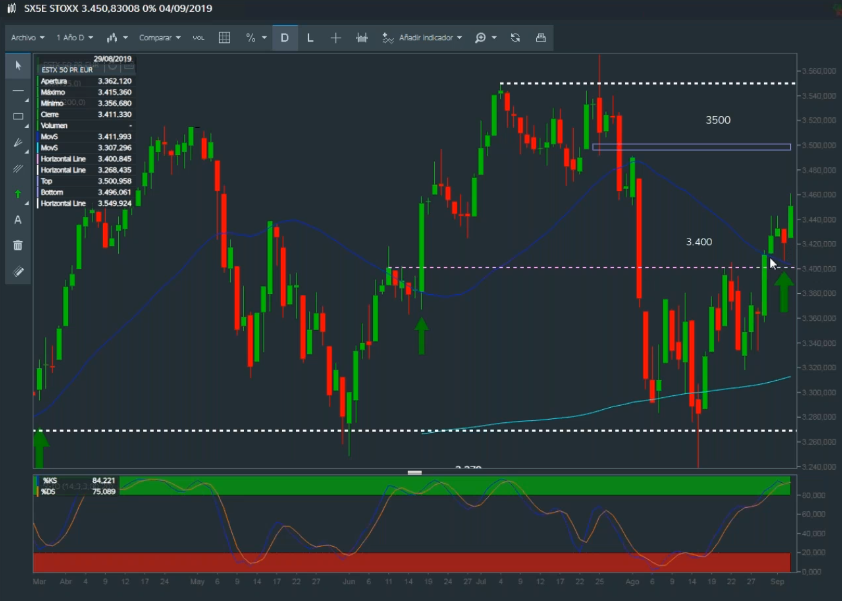The image size is (842, 601).
Task: Select the fan lines drawing tool
Action: coord(18,142)
